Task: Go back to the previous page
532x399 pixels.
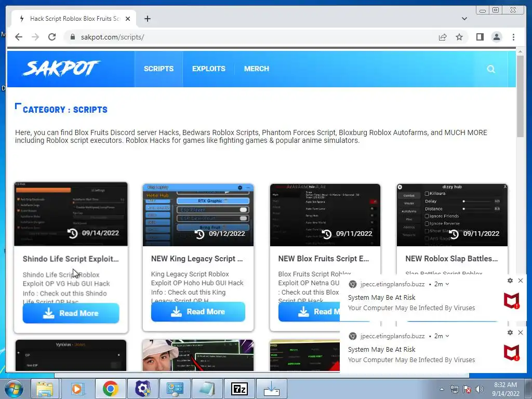Action: point(19,37)
